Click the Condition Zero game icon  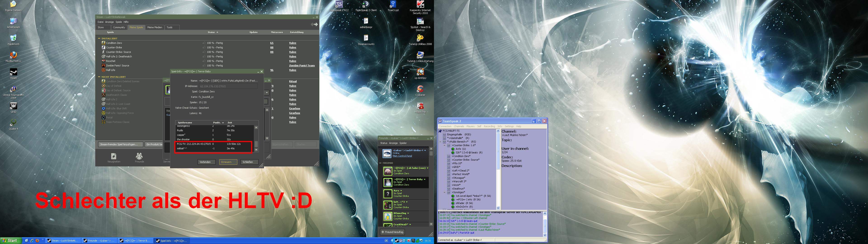click(104, 43)
